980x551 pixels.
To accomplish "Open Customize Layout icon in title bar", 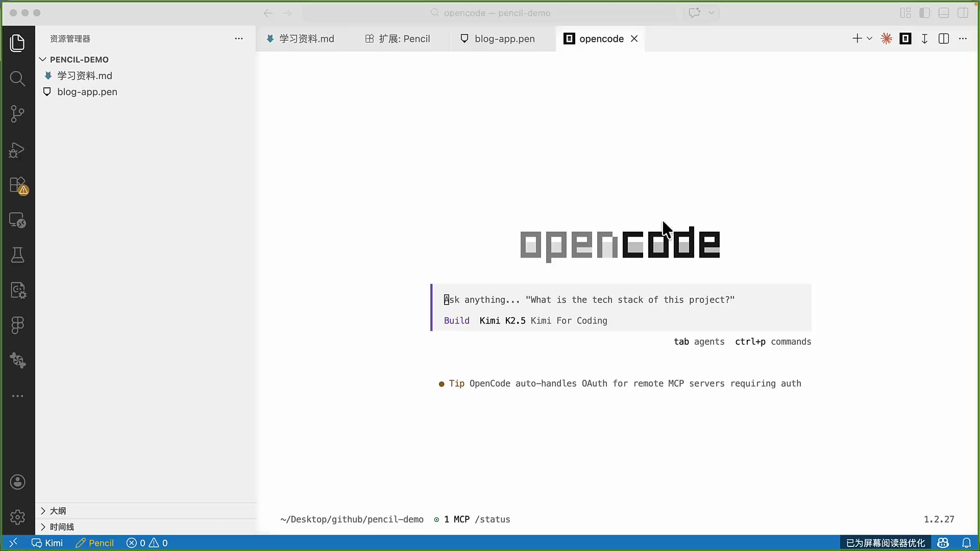I will click(905, 13).
